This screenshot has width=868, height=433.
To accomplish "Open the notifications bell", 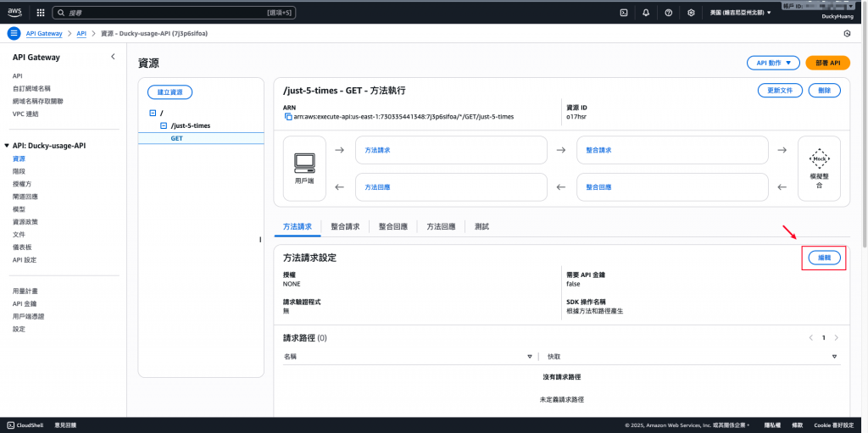I will tap(646, 13).
